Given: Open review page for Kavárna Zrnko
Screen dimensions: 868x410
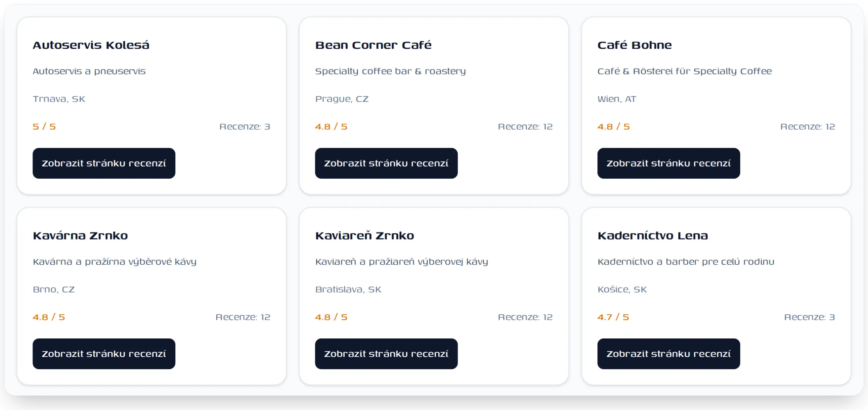Looking at the screenshot, I should point(104,354).
